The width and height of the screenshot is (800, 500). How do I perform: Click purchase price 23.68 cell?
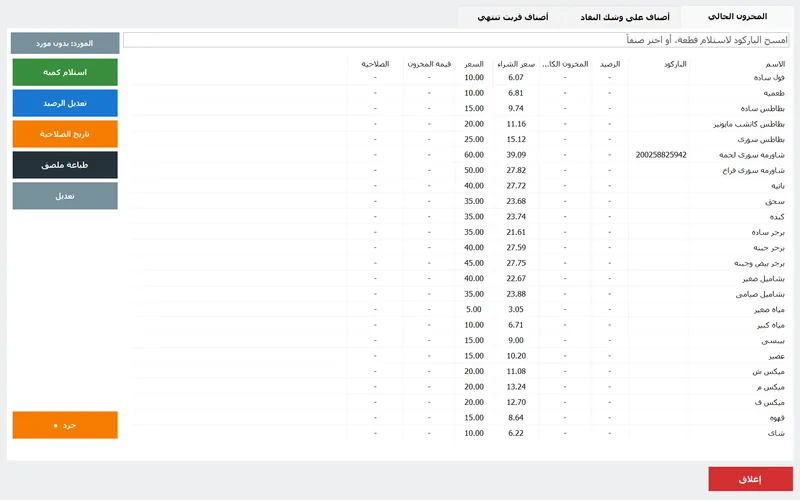(516, 201)
